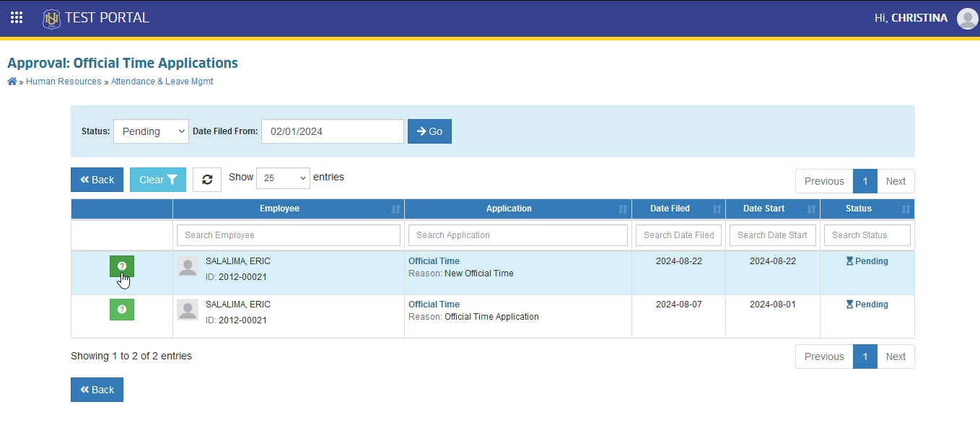Click Next in the top pagination

pos(896,181)
